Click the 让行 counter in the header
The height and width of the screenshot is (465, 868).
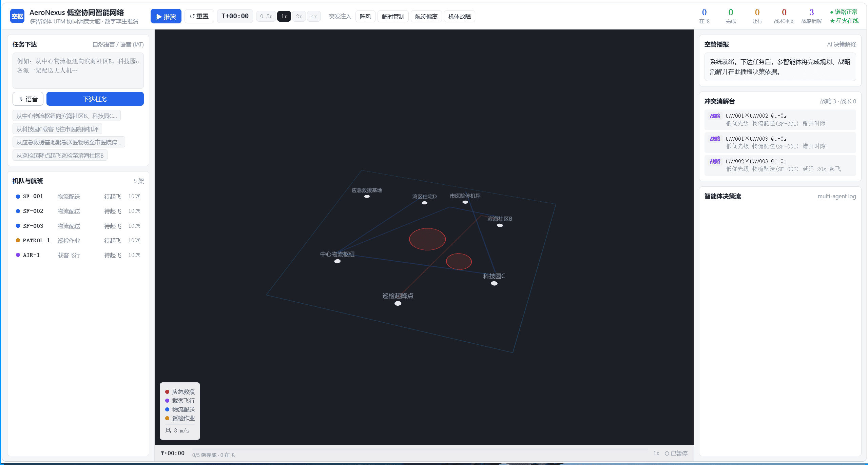(757, 16)
